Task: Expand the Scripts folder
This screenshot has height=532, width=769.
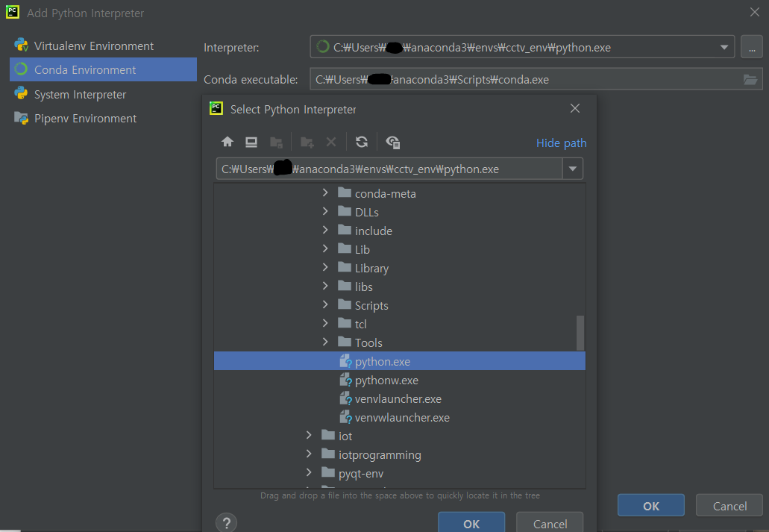Action: pyautogui.click(x=325, y=304)
